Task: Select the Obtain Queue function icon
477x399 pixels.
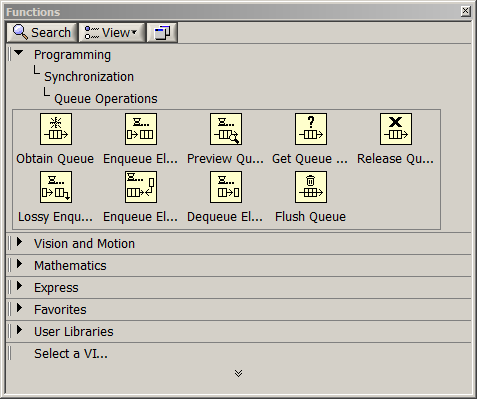Action: (56, 129)
